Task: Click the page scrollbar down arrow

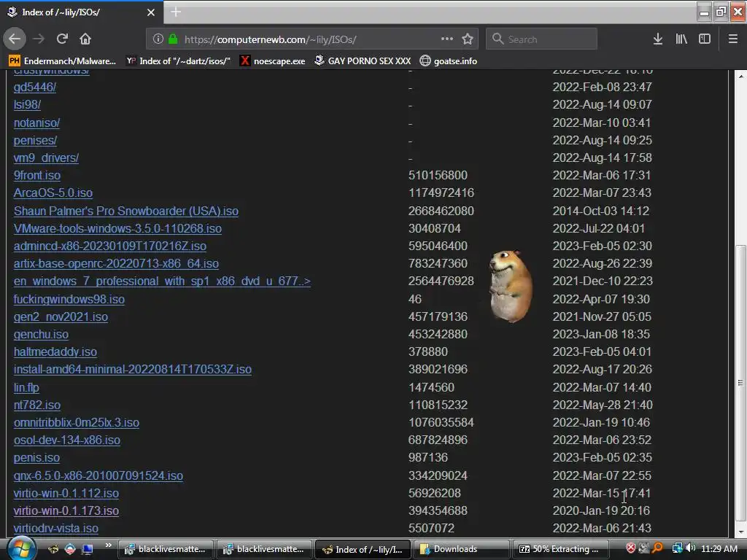Action: pyautogui.click(x=740, y=532)
